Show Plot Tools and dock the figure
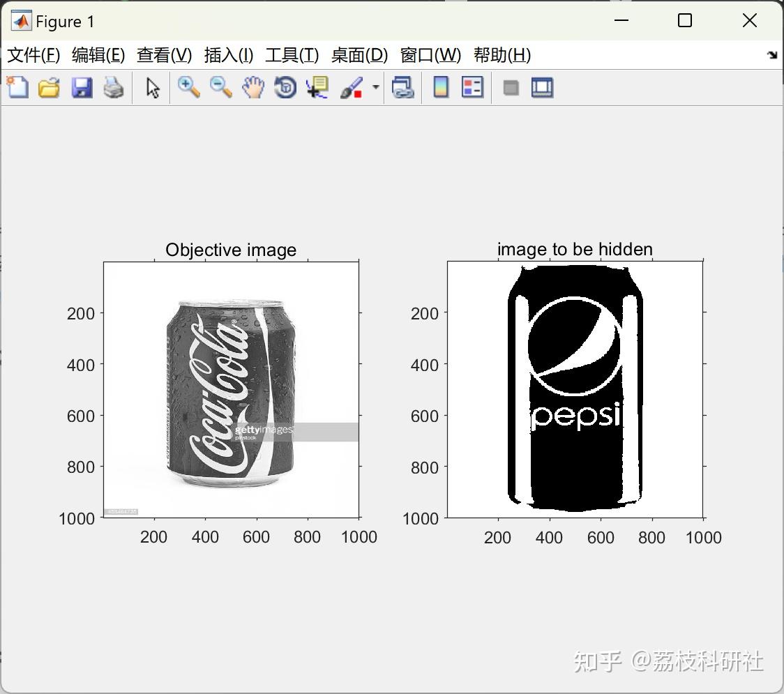This screenshot has height=694, width=784. tap(542, 87)
